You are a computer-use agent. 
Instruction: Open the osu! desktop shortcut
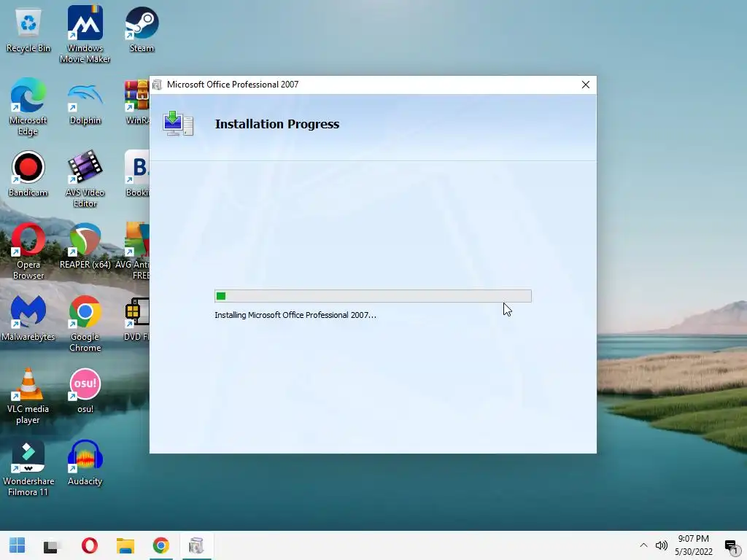pyautogui.click(x=85, y=391)
